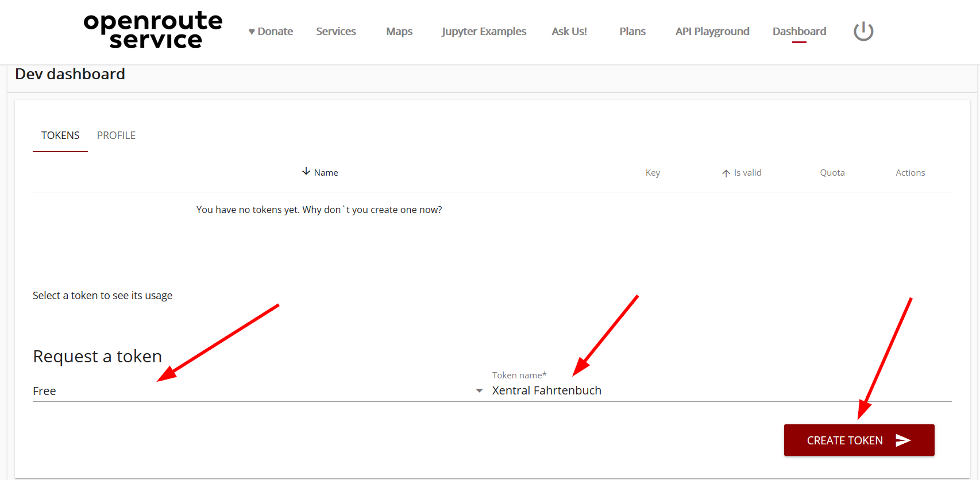Open Jupyter Examples in navigation
980x480 pixels.
pos(484,32)
